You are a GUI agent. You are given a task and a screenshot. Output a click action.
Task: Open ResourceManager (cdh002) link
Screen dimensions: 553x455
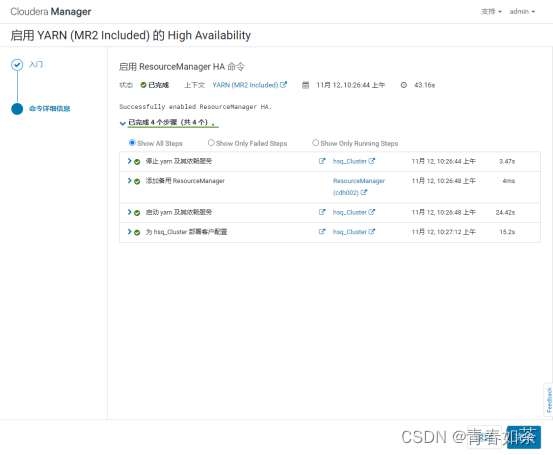359,187
